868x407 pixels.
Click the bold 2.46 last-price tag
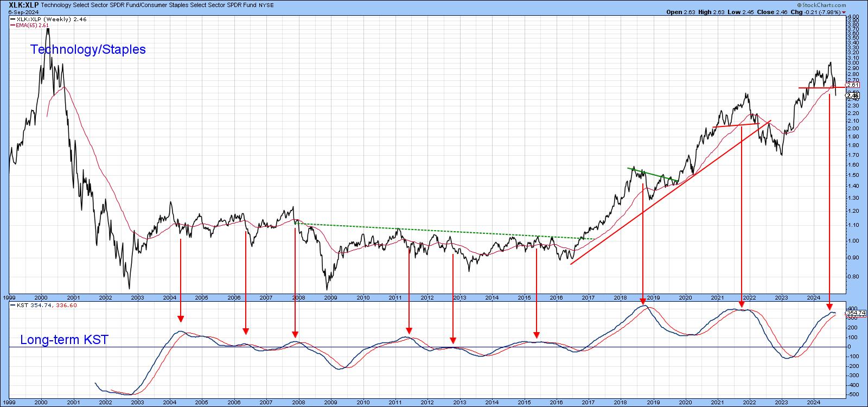pos(853,95)
